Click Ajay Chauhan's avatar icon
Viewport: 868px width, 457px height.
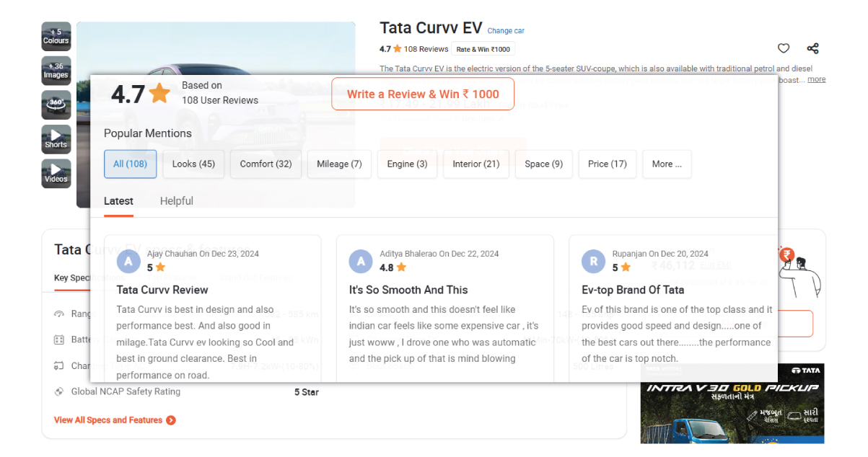click(x=128, y=261)
